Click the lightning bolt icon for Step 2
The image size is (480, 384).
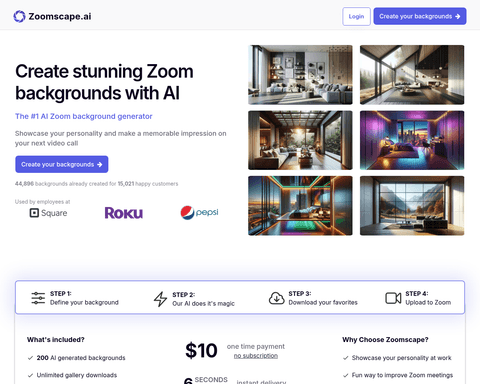pyautogui.click(x=160, y=299)
